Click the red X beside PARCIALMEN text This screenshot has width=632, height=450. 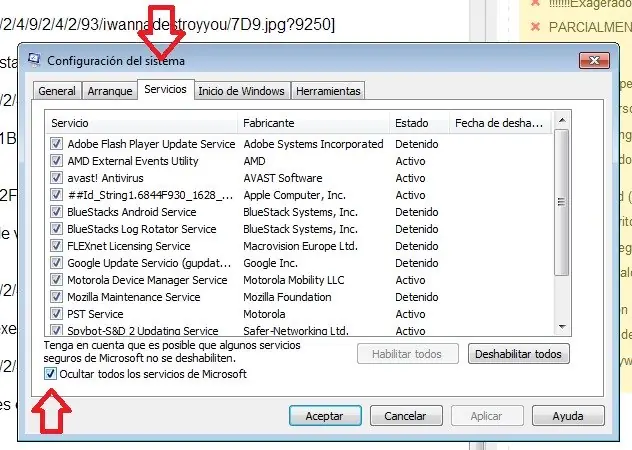click(x=535, y=27)
